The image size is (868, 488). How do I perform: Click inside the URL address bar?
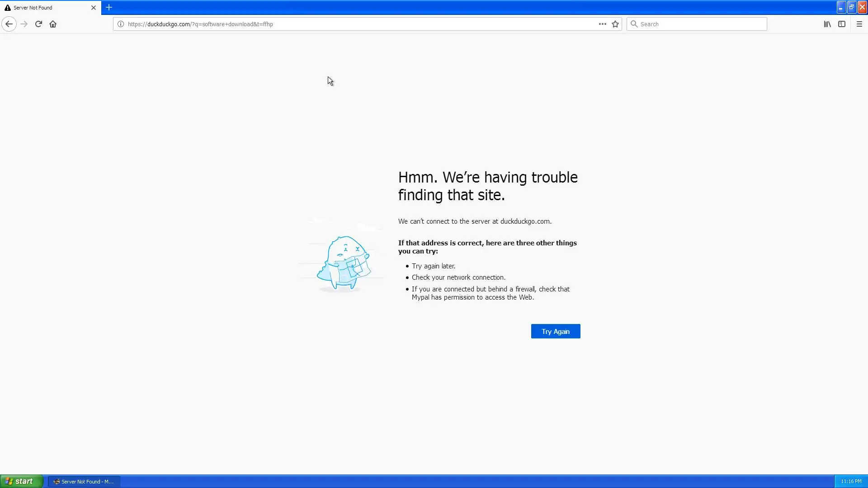(362, 24)
